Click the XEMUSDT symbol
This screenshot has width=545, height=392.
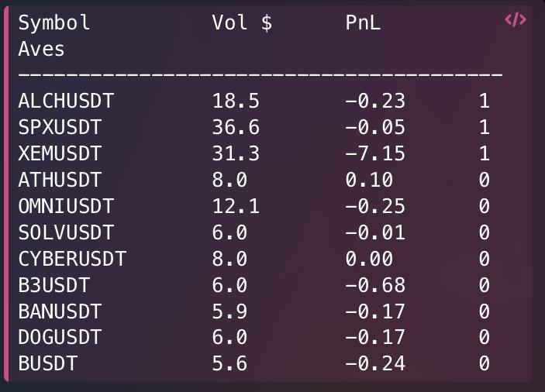[60, 154]
